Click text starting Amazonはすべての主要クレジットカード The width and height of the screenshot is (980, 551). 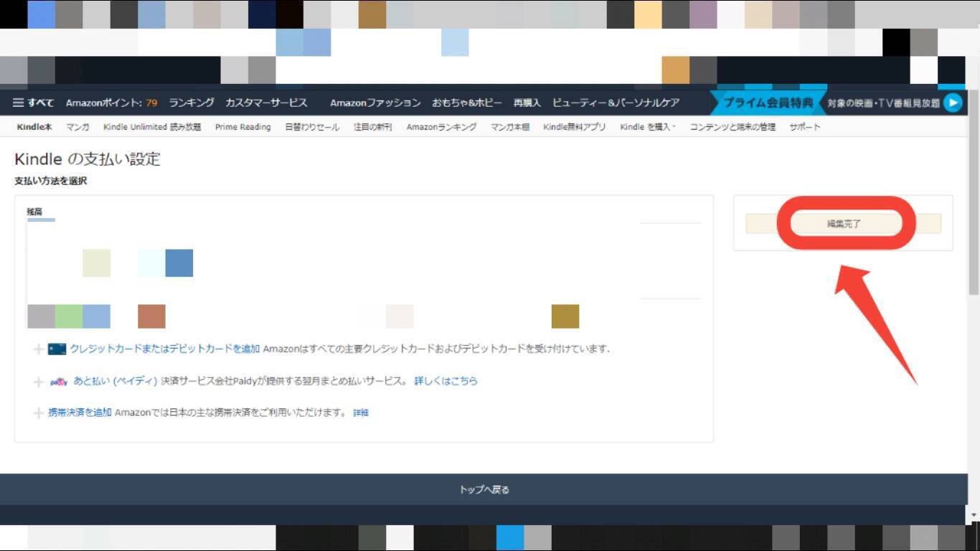pos(436,349)
